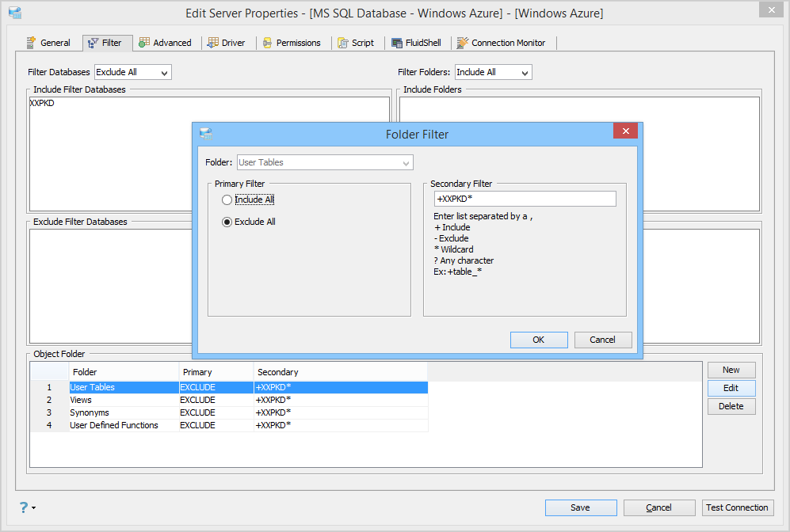Click the Permissions tab icon
Screen dimensions: 790x532
(x=268, y=43)
